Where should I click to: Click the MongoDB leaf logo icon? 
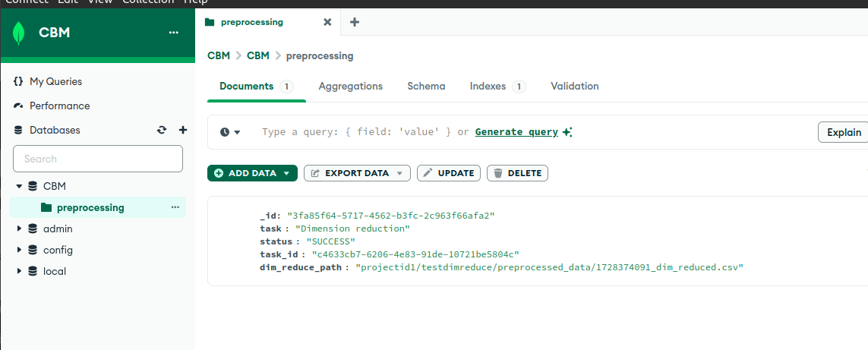[18, 33]
